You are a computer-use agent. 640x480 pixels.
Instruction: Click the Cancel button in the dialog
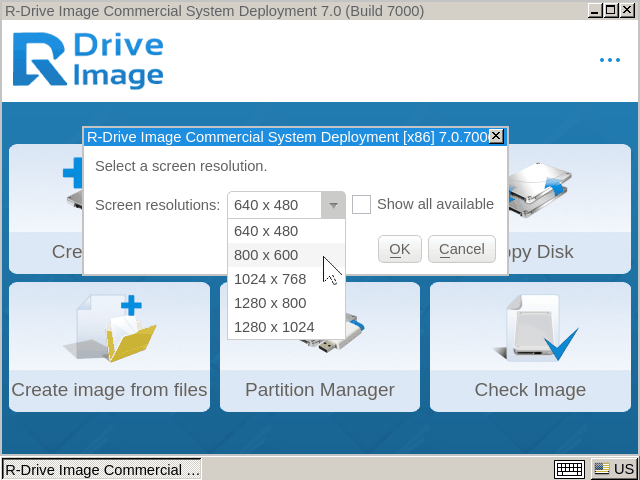tap(462, 249)
